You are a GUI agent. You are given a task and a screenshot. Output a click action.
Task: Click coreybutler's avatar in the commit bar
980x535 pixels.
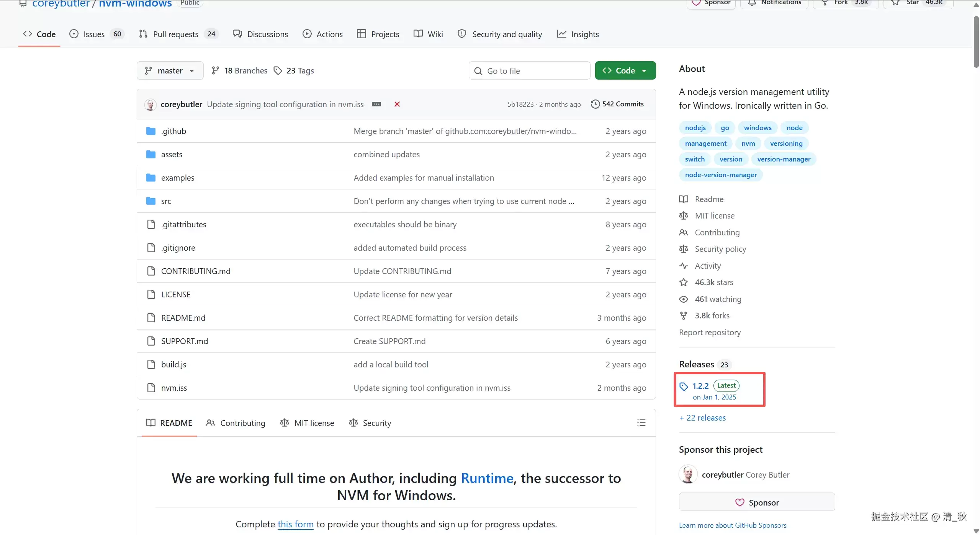[151, 104]
